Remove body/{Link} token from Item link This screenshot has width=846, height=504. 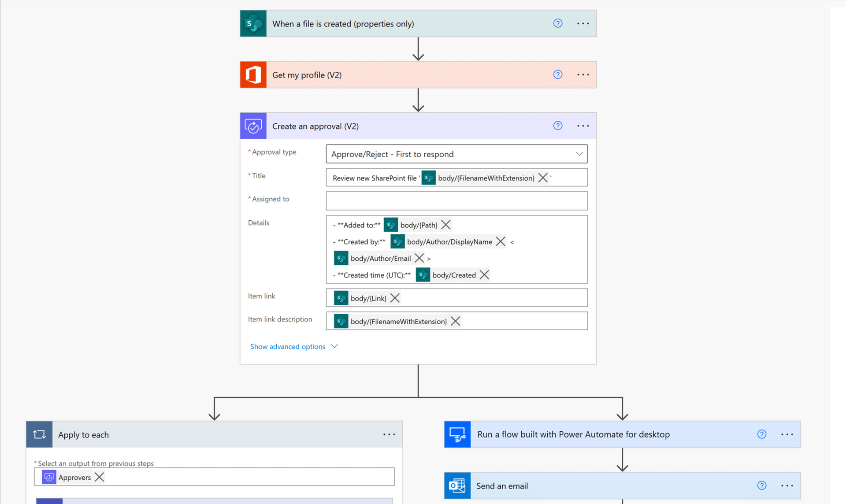click(395, 298)
